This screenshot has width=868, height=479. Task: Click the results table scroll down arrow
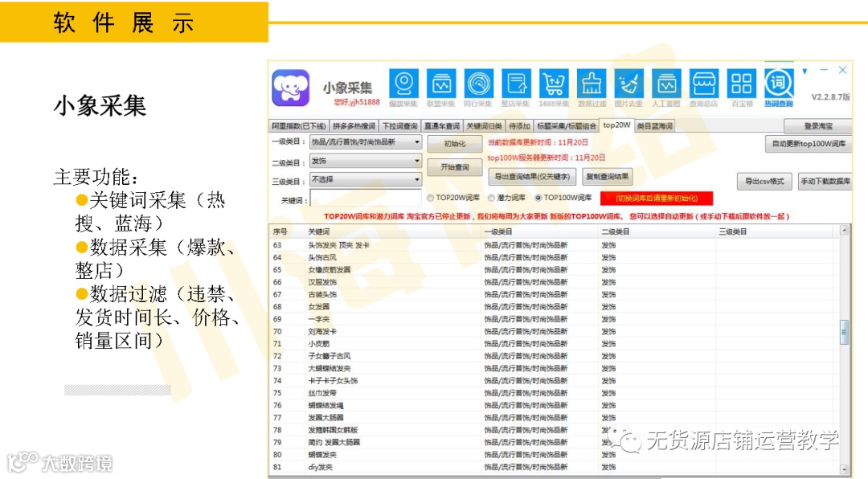click(844, 469)
